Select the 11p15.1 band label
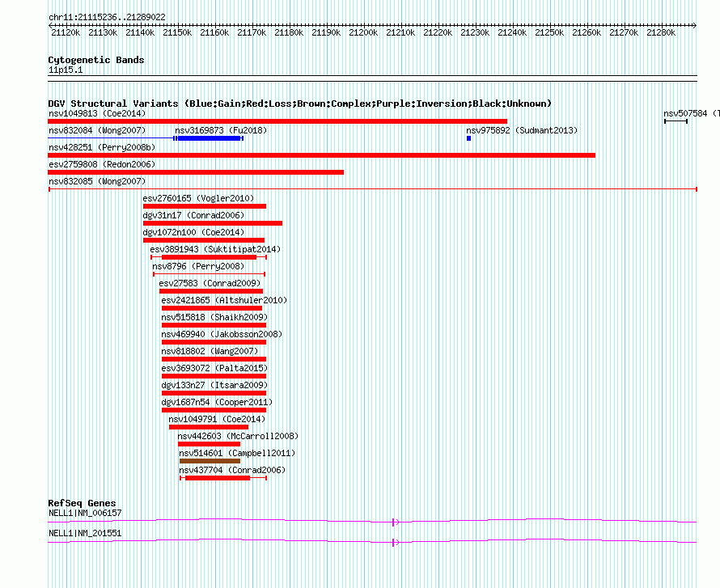The image size is (720, 588). (x=66, y=70)
